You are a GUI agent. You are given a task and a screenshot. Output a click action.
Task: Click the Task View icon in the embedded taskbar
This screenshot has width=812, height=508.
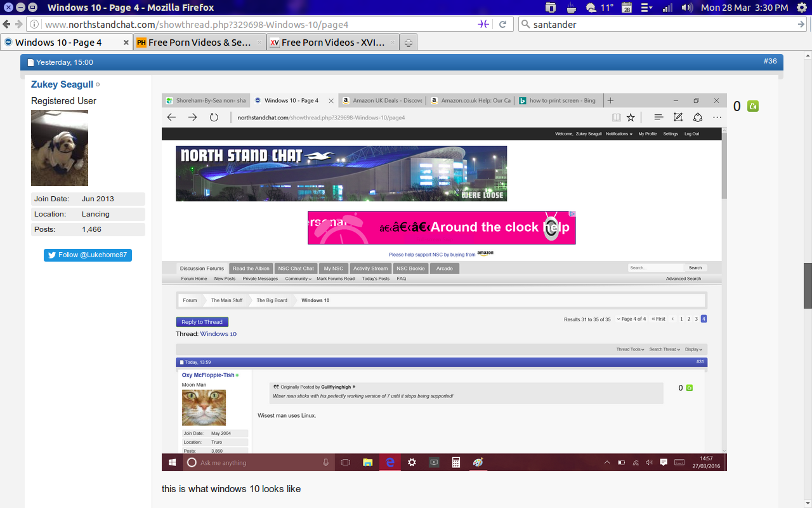[x=346, y=462]
